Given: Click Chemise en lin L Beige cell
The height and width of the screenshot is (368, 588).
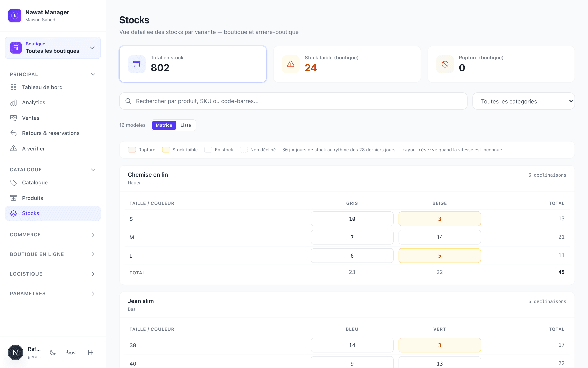Looking at the screenshot, I should (440, 256).
